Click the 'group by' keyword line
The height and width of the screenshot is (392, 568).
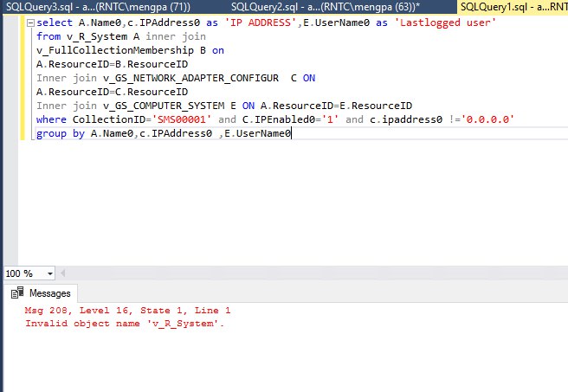[x=61, y=134]
